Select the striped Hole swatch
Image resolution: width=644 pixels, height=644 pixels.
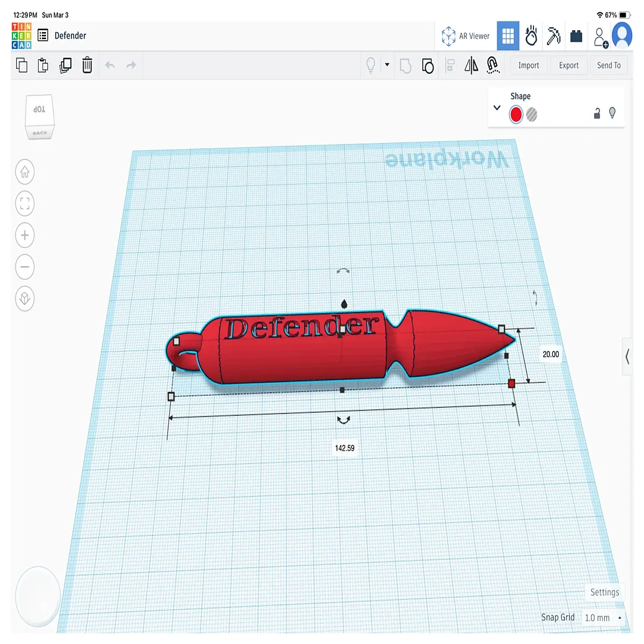pyautogui.click(x=531, y=114)
